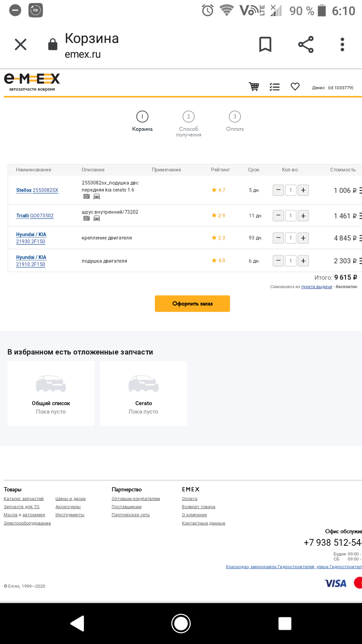This screenshot has width=362, height=644.
Task: Decrease quantity of Stellox 2553082SX
Action: [278, 190]
